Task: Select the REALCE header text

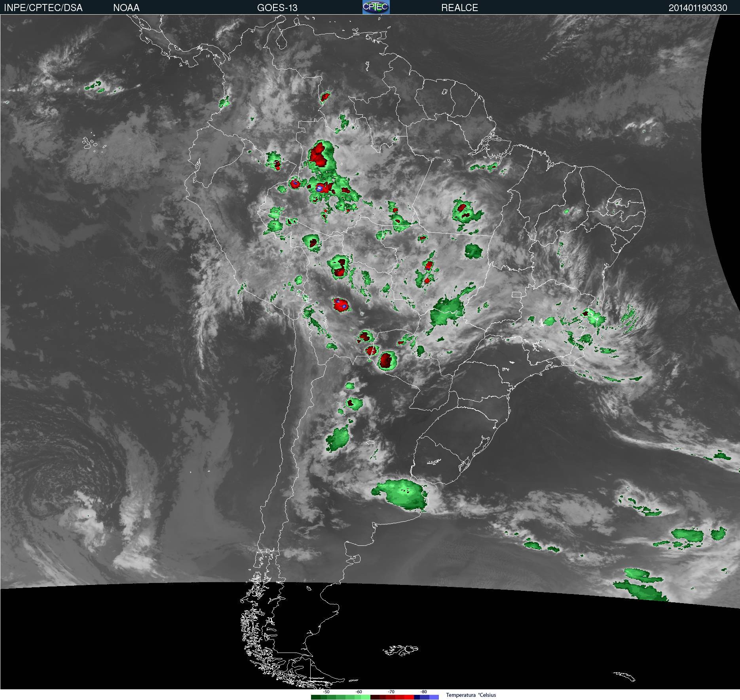Action: pos(459,8)
